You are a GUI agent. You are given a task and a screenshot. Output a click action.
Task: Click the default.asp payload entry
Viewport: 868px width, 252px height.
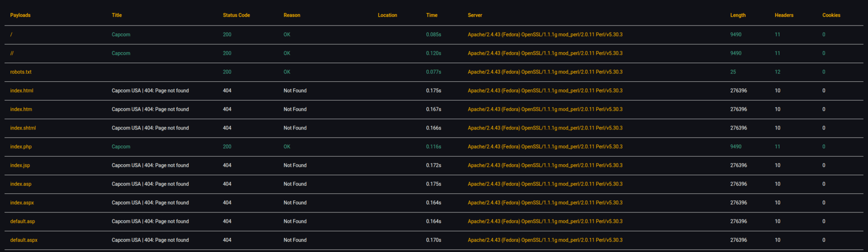point(22,222)
